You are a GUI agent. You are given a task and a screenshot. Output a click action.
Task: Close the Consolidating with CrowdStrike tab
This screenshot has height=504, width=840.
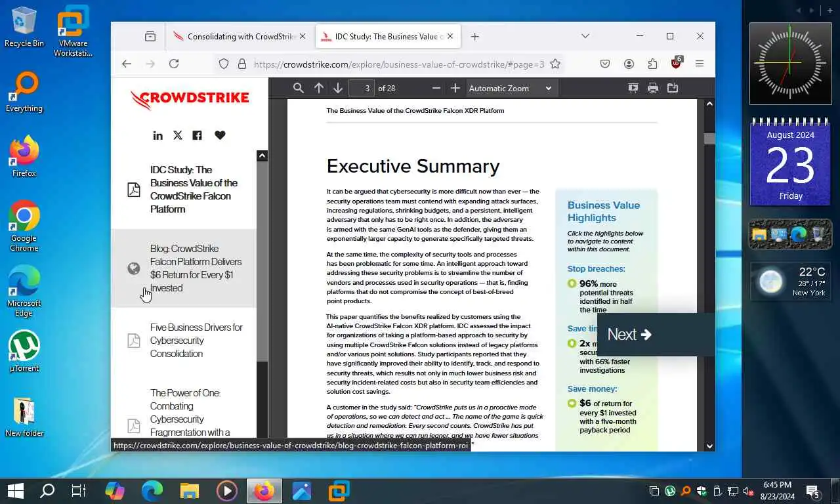[303, 37]
